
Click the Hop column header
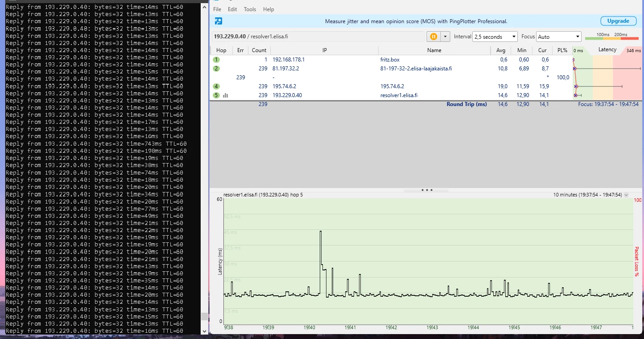[x=221, y=50]
